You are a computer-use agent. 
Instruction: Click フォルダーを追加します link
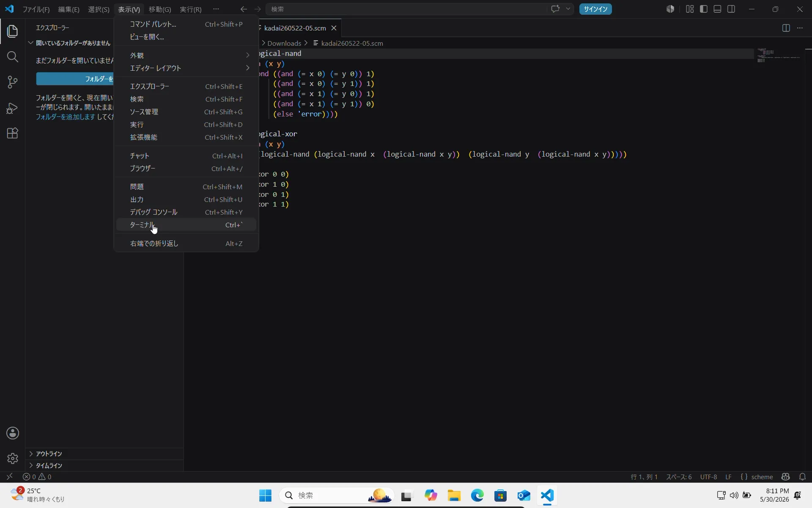click(x=65, y=116)
